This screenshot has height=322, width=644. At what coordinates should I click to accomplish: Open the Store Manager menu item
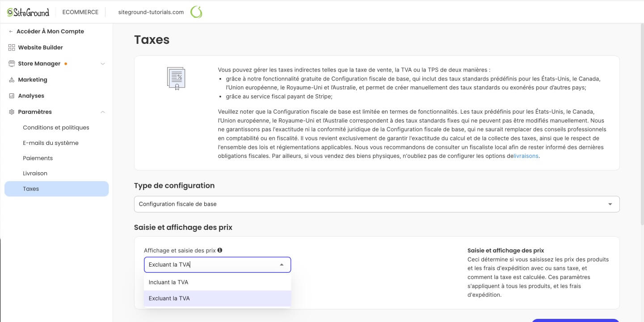pos(39,64)
